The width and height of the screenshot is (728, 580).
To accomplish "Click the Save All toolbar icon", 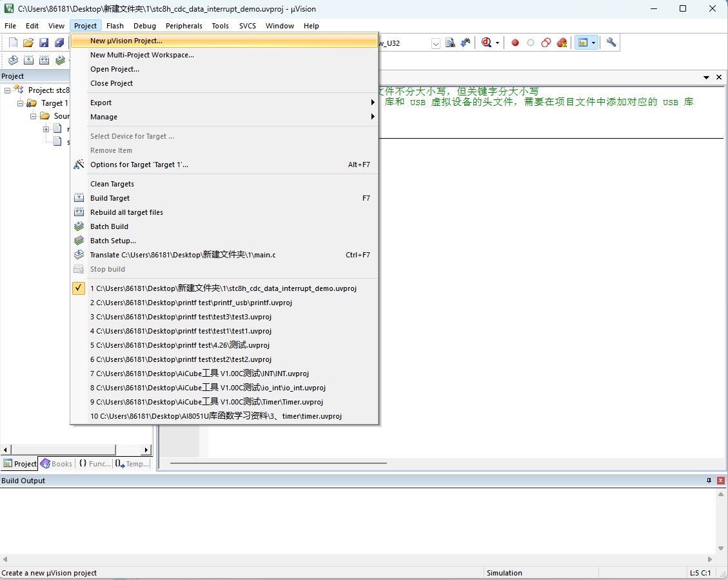I will (x=59, y=43).
